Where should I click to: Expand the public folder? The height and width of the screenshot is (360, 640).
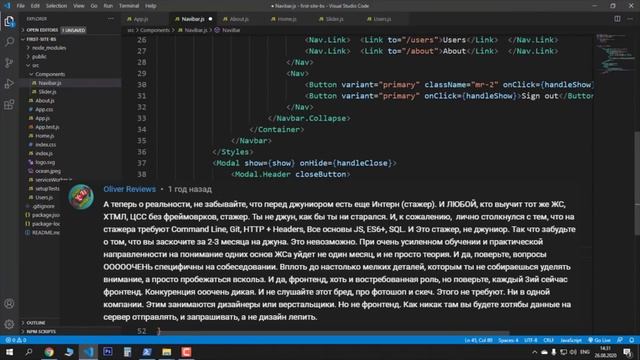point(39,57)
